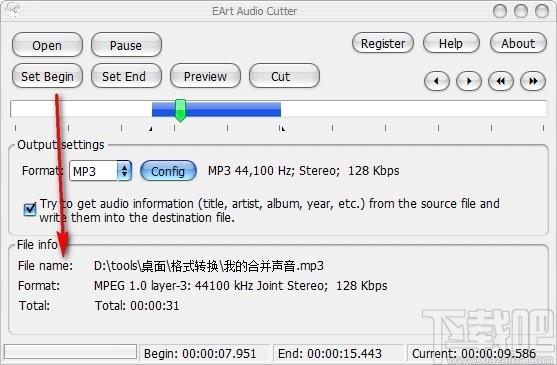This screenshot has height=365, width=557.
Task: Click the step backward arrow button
Action: (x=437, y=81)
